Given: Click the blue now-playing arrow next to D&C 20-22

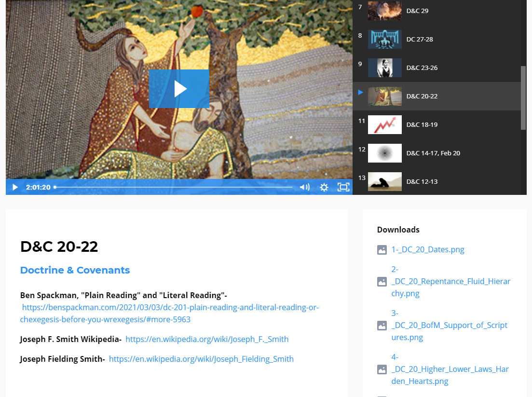Looking at the screenshot, I should 361,92.
